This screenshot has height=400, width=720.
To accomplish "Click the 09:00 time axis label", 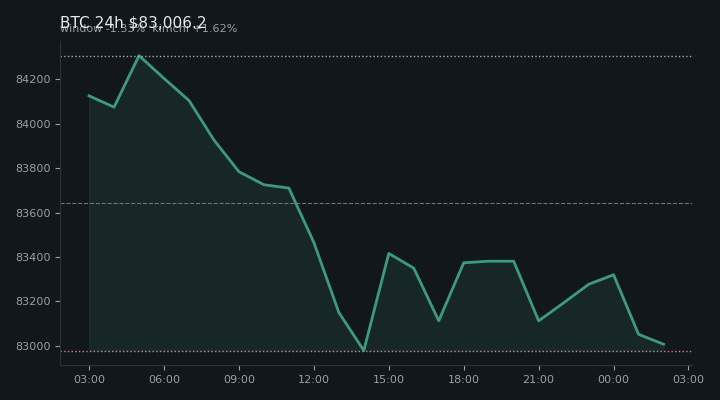I will click(x=239, y=379).
